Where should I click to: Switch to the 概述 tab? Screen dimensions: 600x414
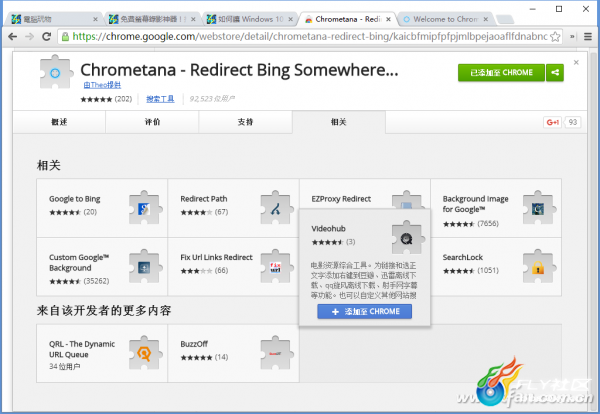tap(59, 122)
